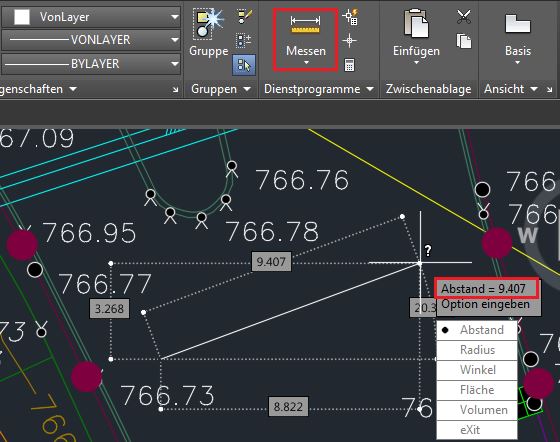Click the Gruppe tool icon

click(x=209, y=24)
